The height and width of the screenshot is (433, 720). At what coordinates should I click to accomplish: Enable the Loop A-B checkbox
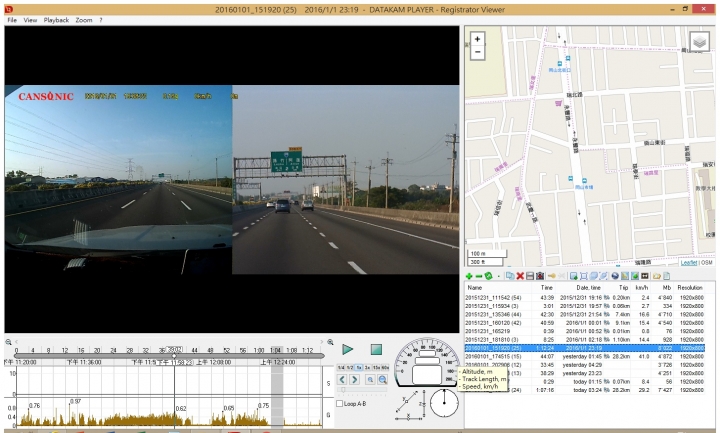(340, 404)
